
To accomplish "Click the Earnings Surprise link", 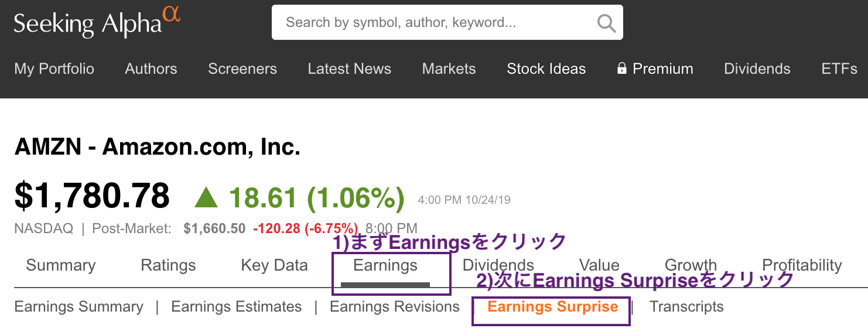I will point(552,307).
